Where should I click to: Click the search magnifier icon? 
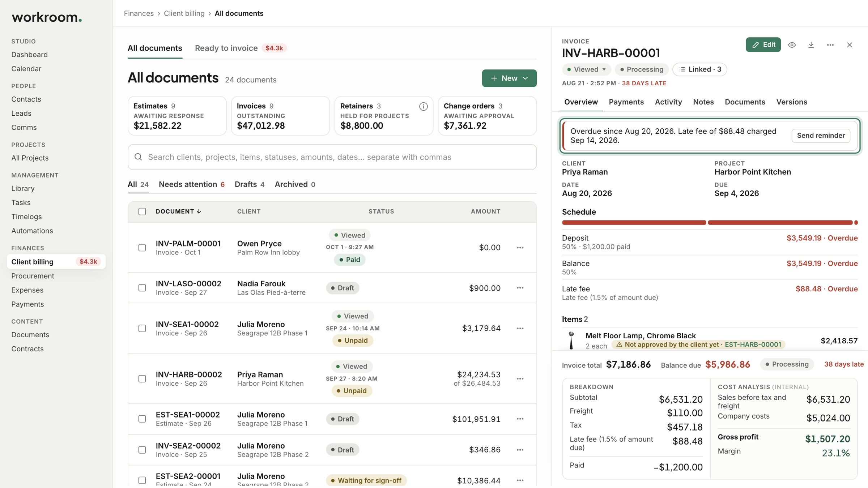click(x=138, y=157)
